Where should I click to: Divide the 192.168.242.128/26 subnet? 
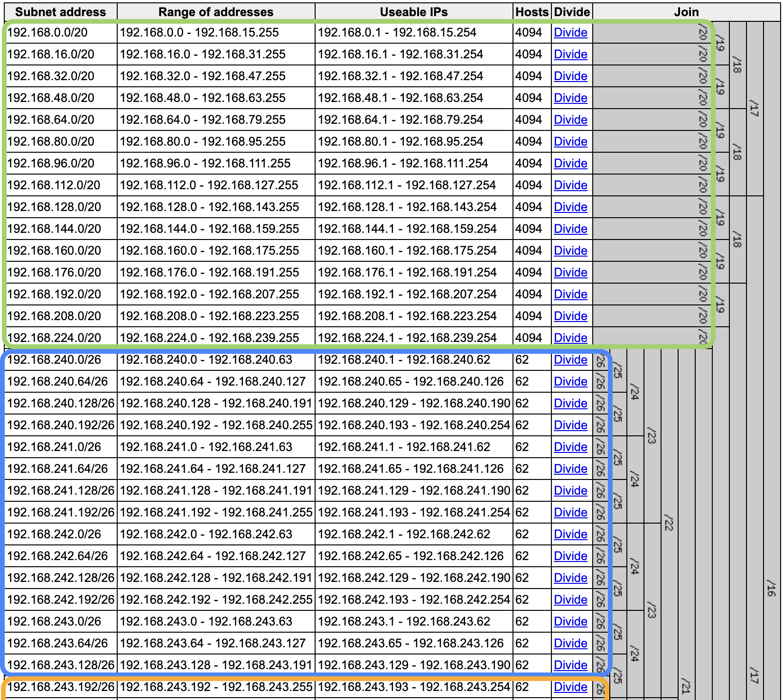point(570,578)
